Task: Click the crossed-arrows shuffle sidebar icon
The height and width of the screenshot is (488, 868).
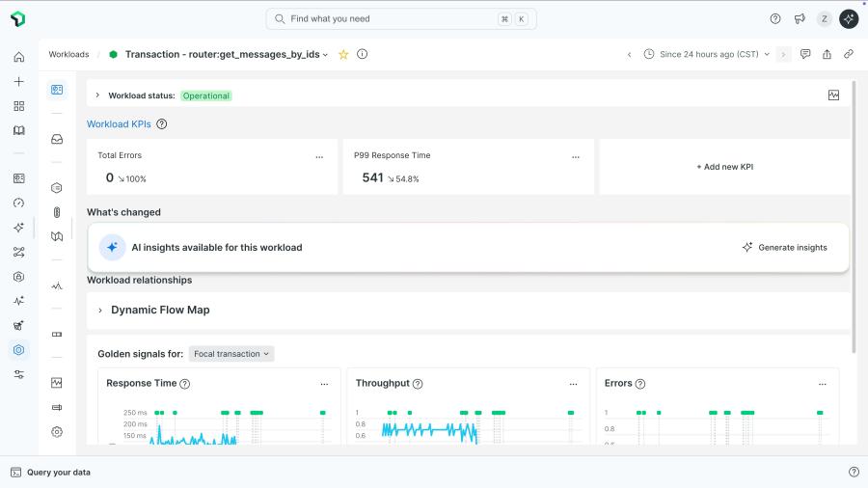Action: click(x=19, y=253)
